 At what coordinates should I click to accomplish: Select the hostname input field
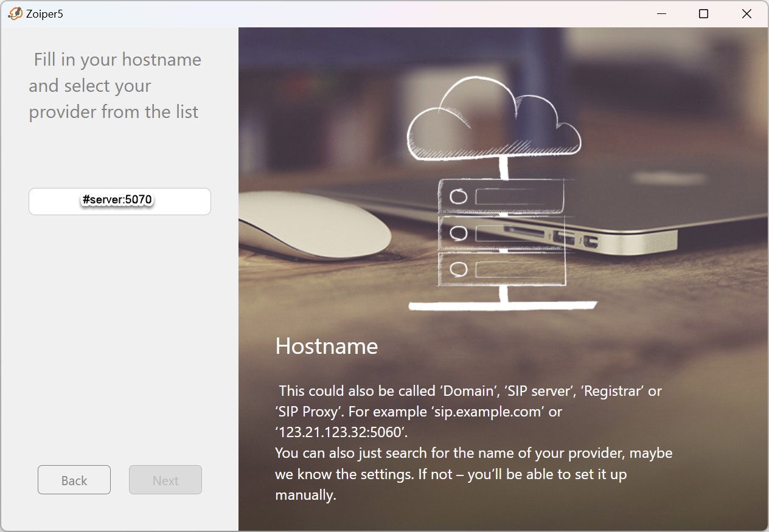pos(119,201)
